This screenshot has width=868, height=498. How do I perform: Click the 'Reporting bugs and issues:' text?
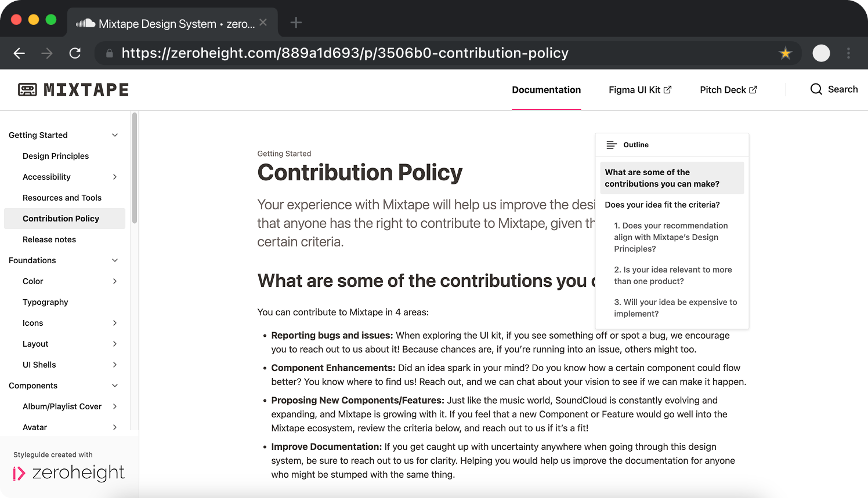pyautogui.click(x=332, y=336)
